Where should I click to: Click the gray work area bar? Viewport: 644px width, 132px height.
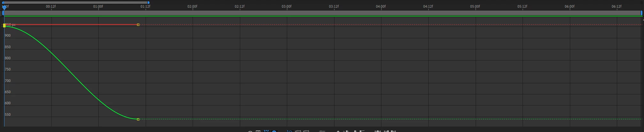click(x=322, y=13)
